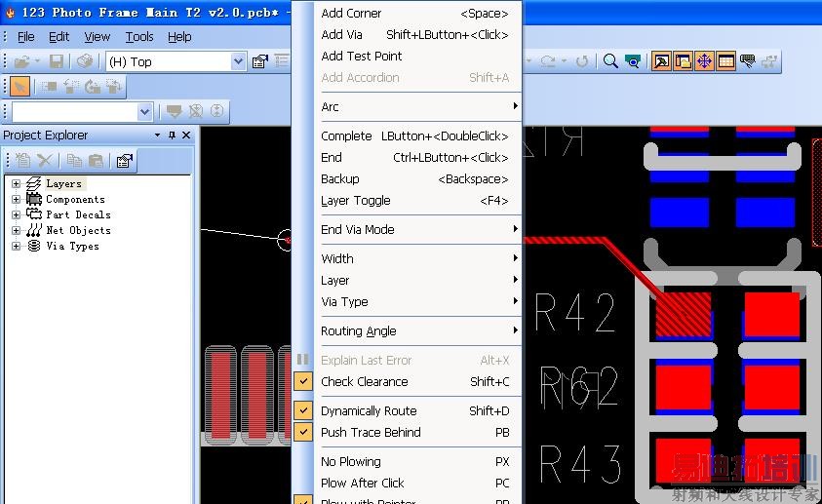Expand the Layers tree node
Screen dimensions: 822x504
pyautogui.click(x=17, y=183)
